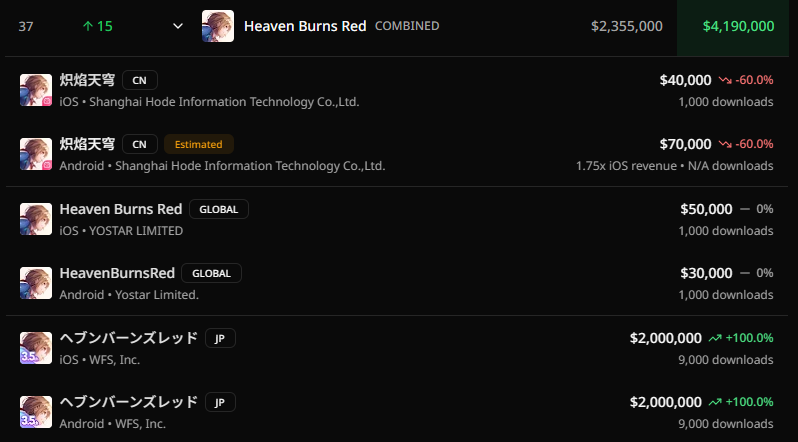Click the JP badge on Android WFS row
798x442 pixels.
tap(220, 402)
